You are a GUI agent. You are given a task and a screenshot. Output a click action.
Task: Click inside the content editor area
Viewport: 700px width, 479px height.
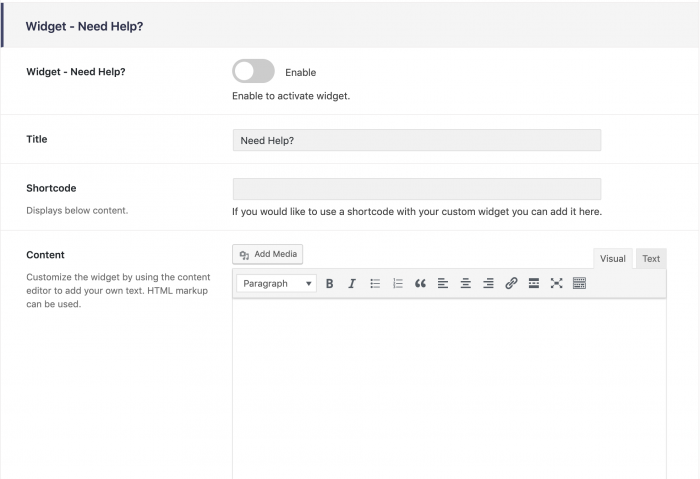pyautogui.click(x=449, y=388)
